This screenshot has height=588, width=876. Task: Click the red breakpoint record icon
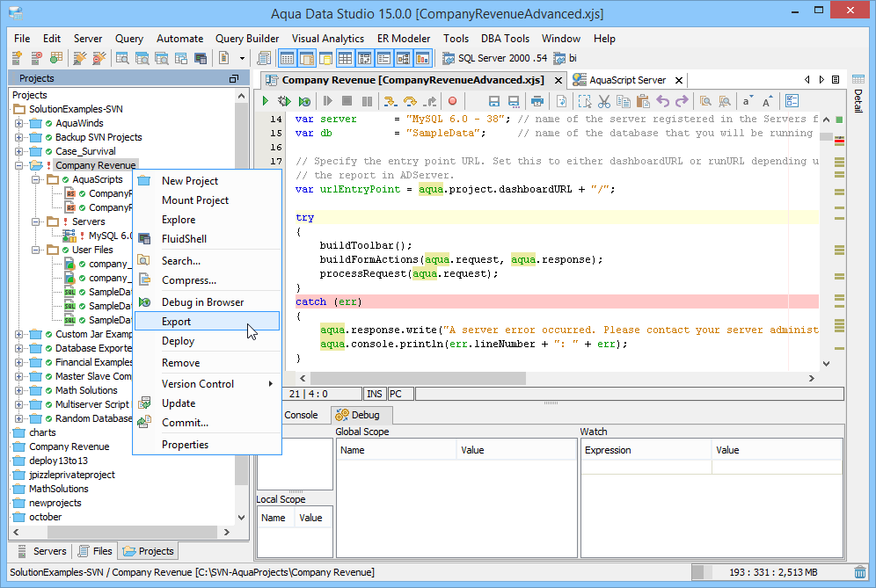453,101
